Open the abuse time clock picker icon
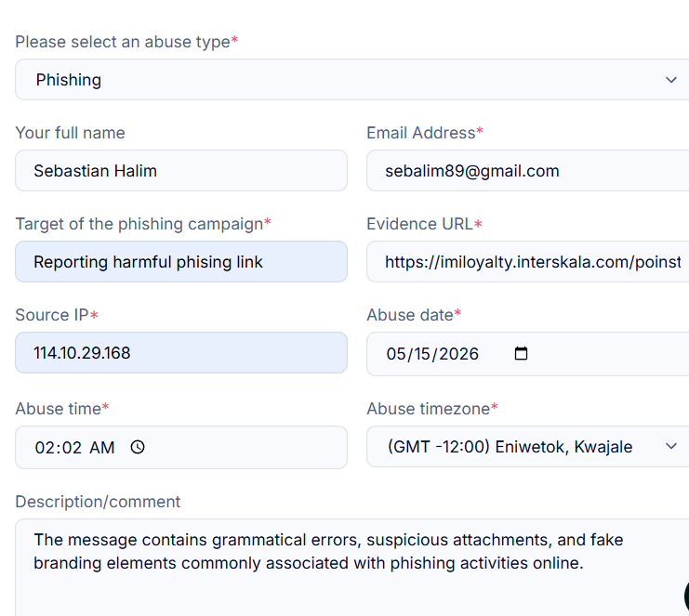This screenshot has width=689, height=616. 138,447
